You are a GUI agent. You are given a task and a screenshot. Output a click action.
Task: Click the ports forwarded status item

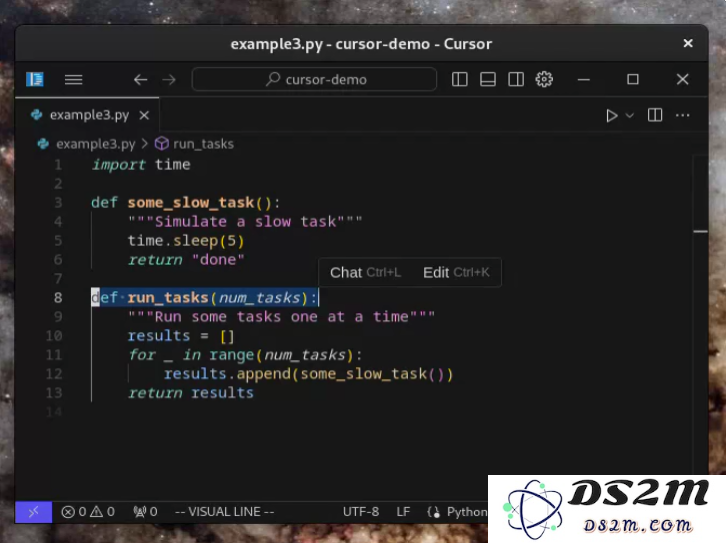145,512
